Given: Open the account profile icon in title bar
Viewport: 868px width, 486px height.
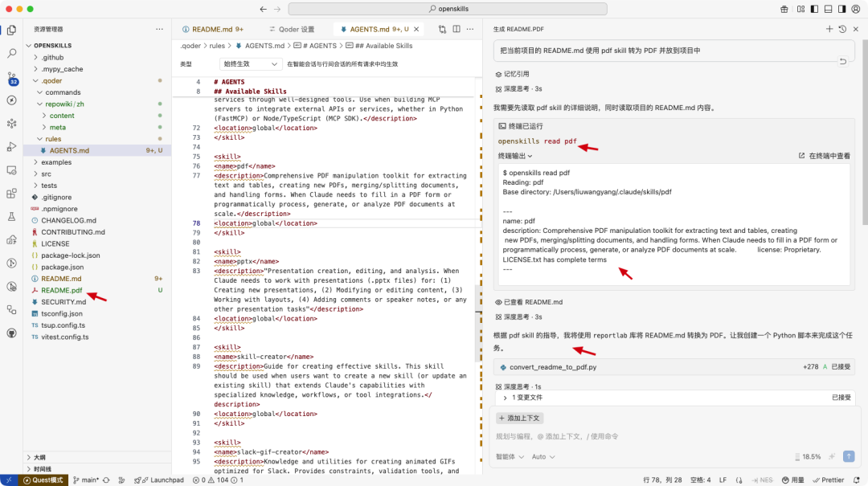Looking at the screenshot, I should click(854, 9).
